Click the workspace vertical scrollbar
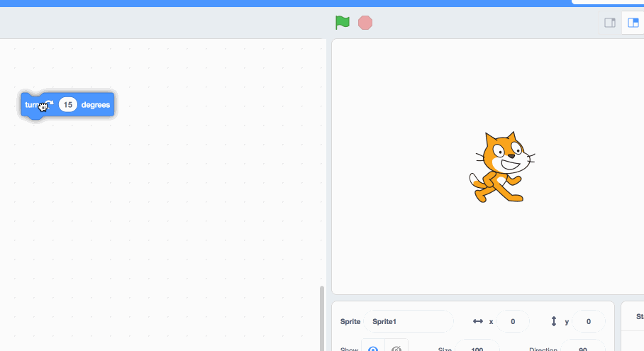The image size is (644, 351). pos(322,318)
